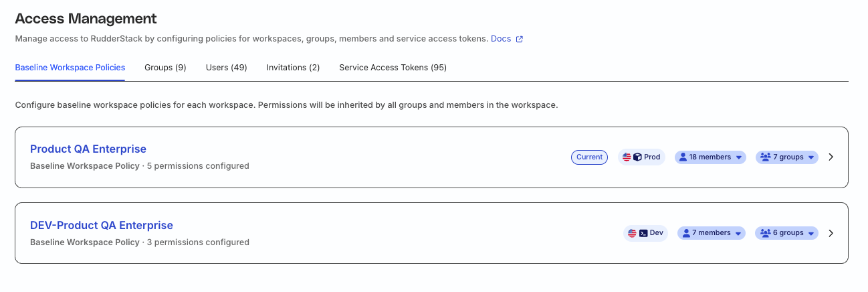The width and height of the screenshot is (868, 292).
Task: Click the US flag icon in Dev badge
Action: coord(632,233)
